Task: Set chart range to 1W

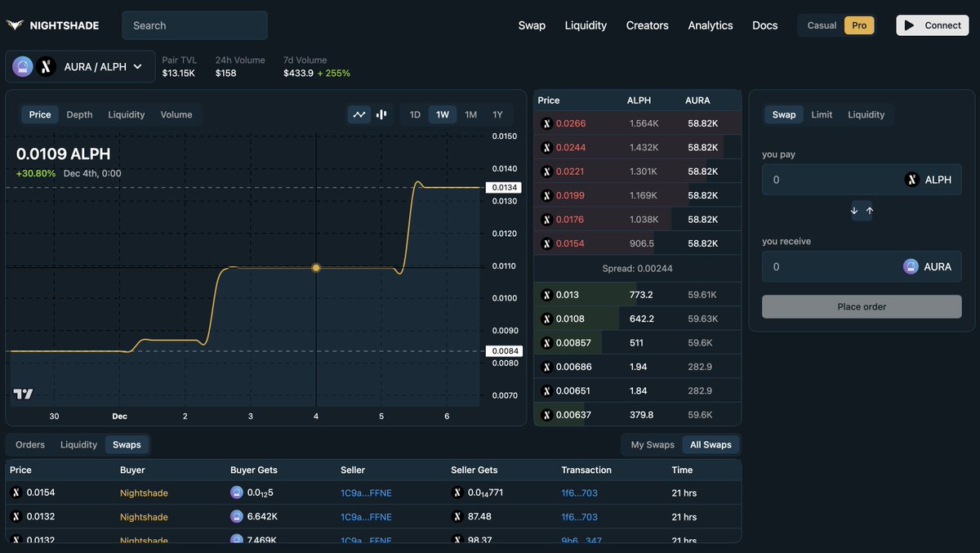Action: coord(443,114)
